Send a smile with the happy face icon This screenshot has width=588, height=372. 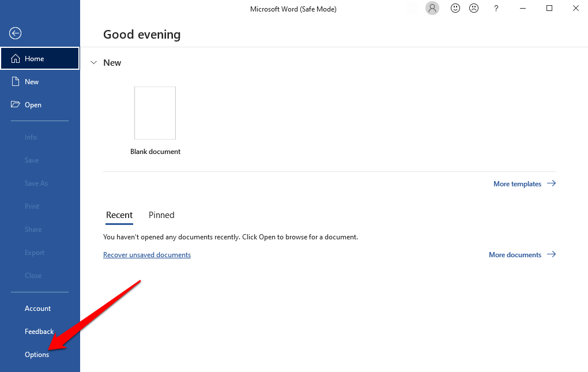455,9
